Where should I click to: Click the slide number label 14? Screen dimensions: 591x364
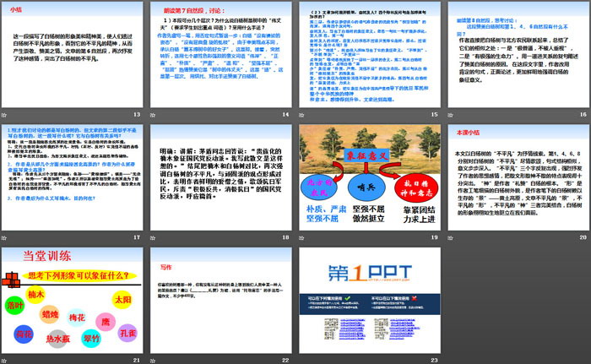point(285,114)
